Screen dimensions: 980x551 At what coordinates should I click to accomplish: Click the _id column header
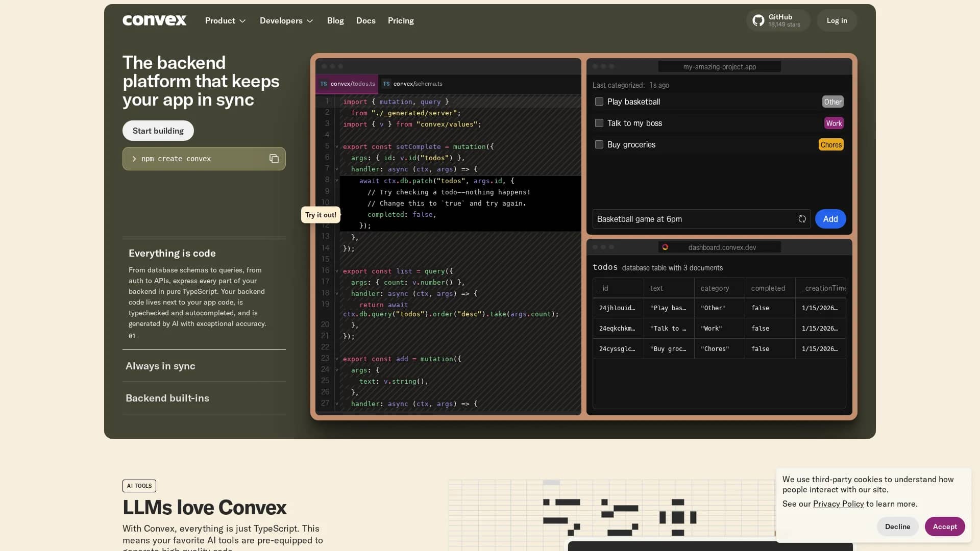(619, 288)
